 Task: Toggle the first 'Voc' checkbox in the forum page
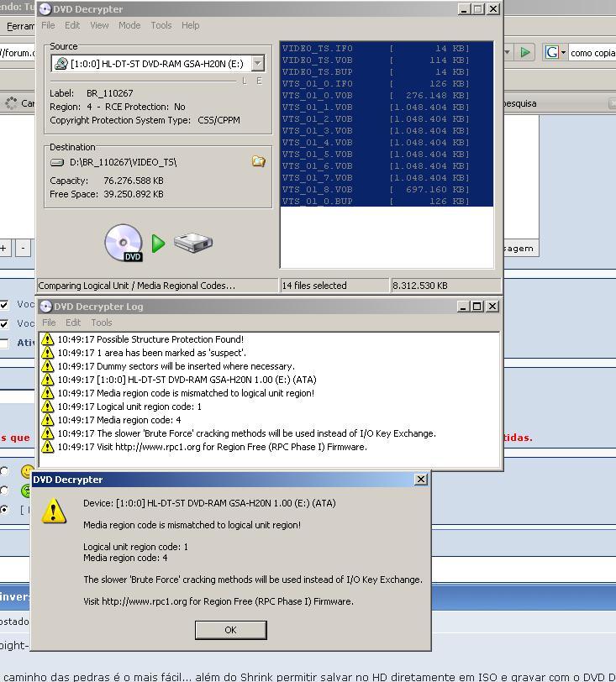4,304
